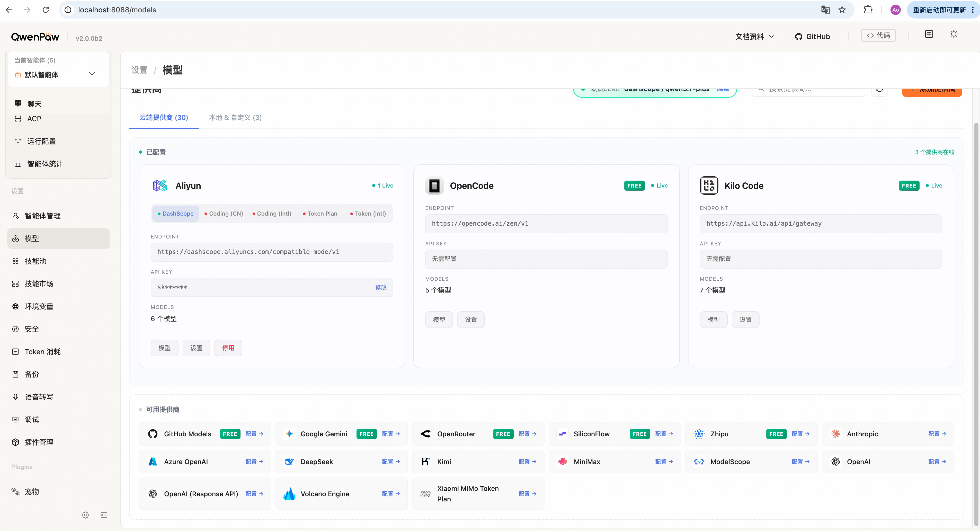
Task: Click 配置 for Xiaomi MiMo Token Plan
Action: click(x=527, y=494)
